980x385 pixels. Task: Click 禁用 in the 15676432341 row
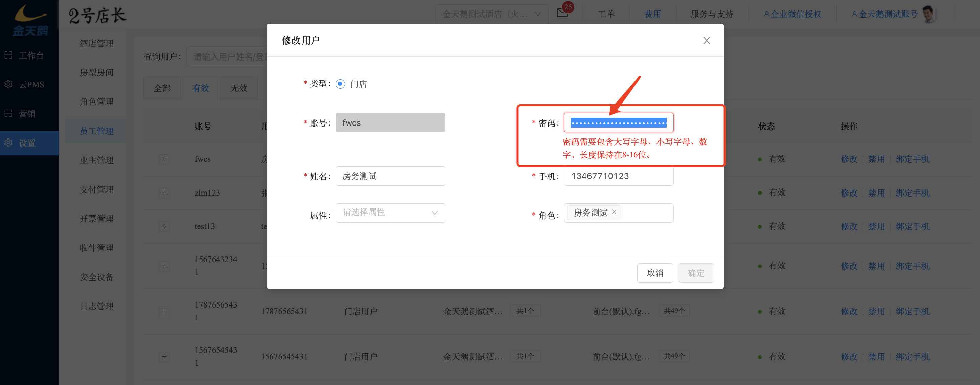point(876,266)
